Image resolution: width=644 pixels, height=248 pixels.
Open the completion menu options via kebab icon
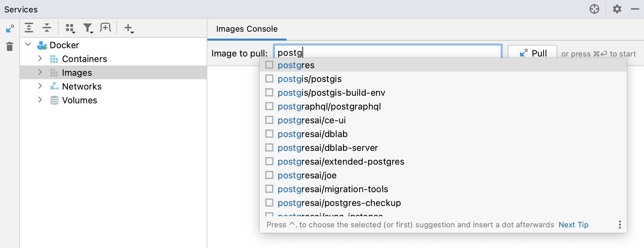pos(620,225)
